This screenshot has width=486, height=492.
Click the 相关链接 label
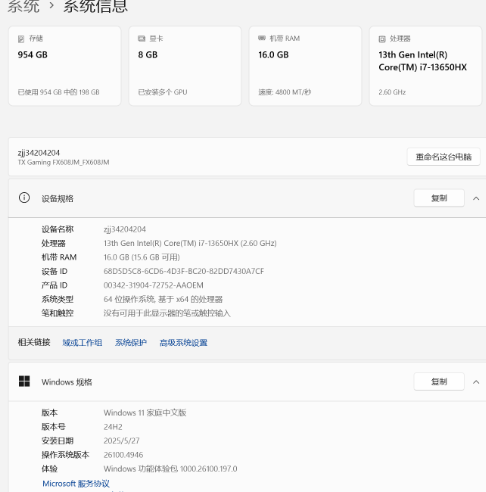tap(34, 342)
